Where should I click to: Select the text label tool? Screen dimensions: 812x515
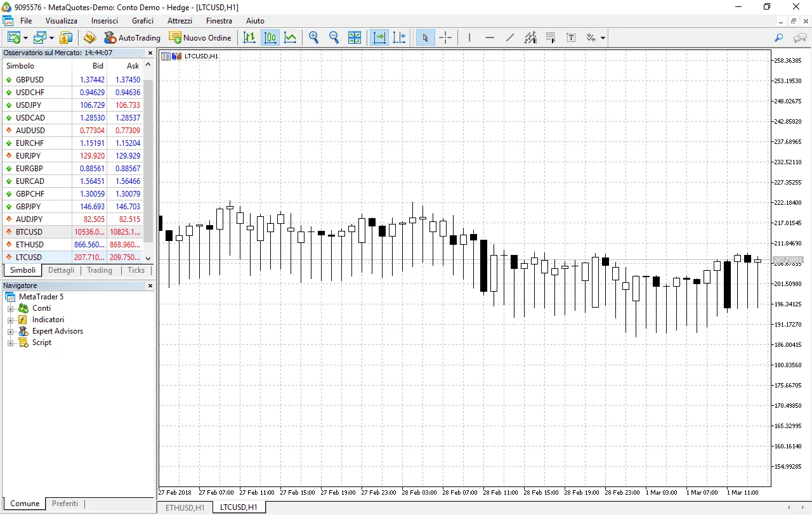point(571,37)
